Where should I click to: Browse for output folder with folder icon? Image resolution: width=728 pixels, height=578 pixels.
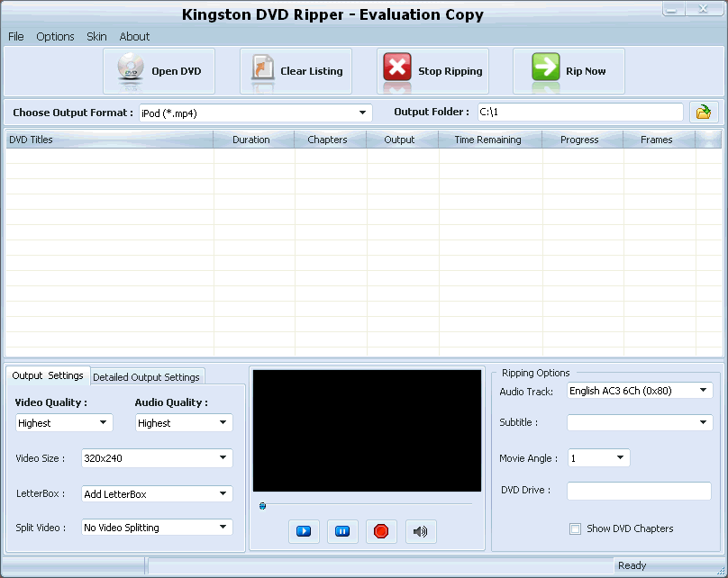(x=704, y=112)
